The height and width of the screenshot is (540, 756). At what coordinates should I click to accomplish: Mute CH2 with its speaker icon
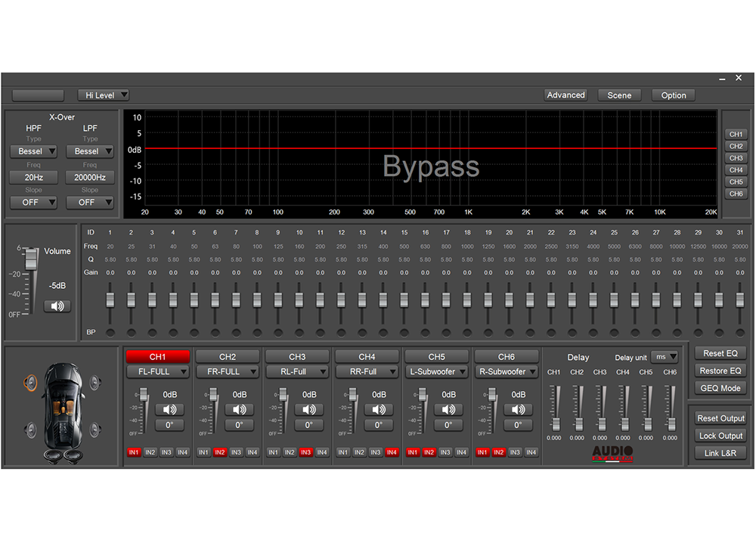(240, 409)
